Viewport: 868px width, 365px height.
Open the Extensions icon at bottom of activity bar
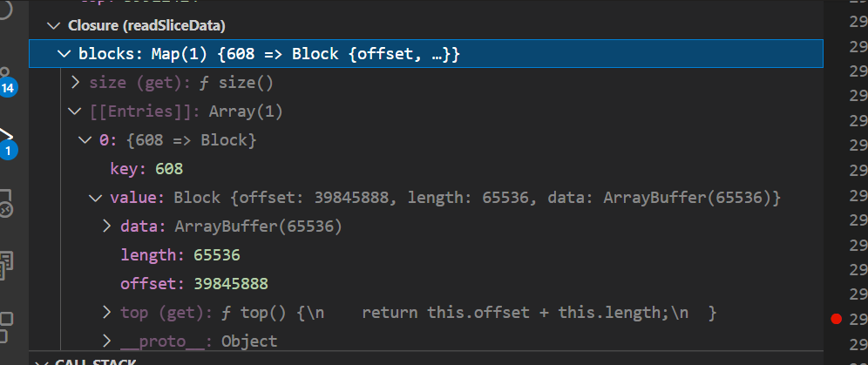pyautogui.click(x=5, y=327)
